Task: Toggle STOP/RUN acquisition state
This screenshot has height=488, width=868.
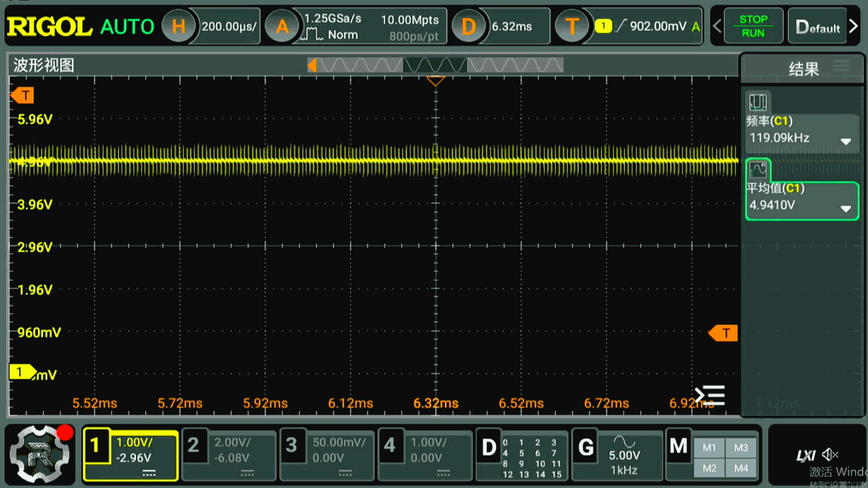Action: pyautogui.click(x=753, y=25)
